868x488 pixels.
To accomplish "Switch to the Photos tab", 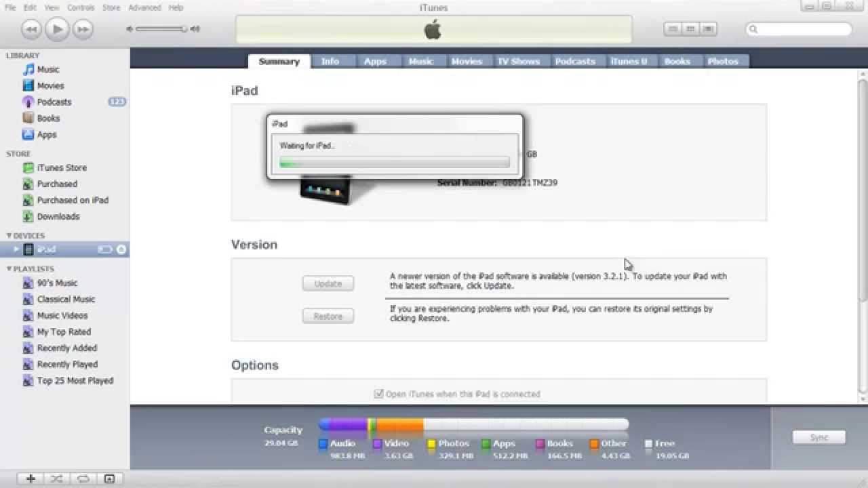I will (723, 61).
